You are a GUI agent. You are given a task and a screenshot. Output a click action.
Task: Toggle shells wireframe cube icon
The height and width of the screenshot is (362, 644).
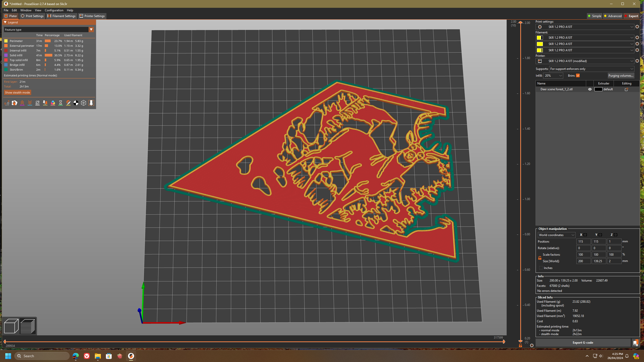84,103
